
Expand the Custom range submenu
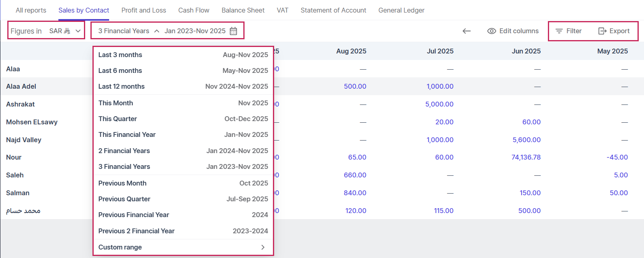coord(262,247)
